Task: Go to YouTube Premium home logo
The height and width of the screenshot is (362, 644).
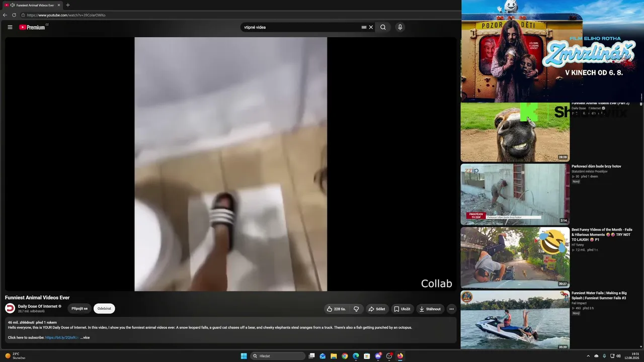Action: [33, 27]
